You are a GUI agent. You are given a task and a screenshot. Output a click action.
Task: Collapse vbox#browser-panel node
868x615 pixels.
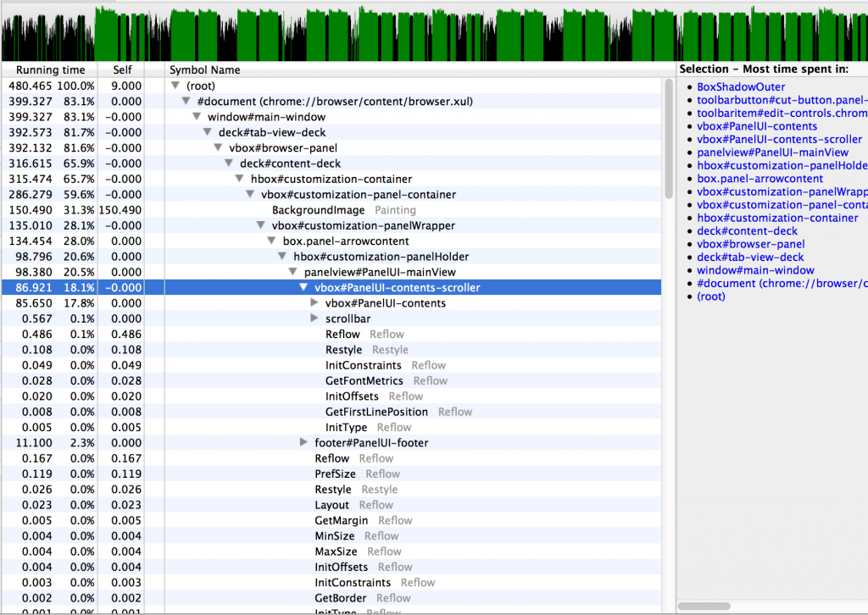click(x=218, y=147)
